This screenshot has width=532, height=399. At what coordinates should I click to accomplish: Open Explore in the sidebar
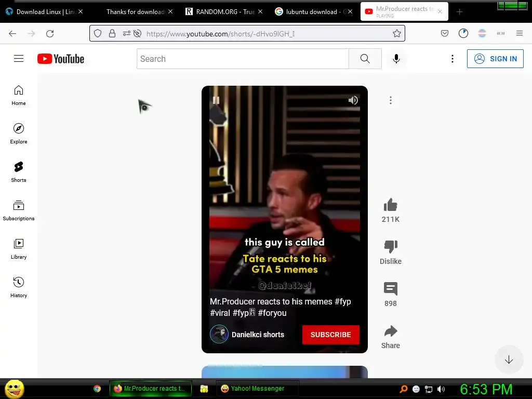pos(19,134)
